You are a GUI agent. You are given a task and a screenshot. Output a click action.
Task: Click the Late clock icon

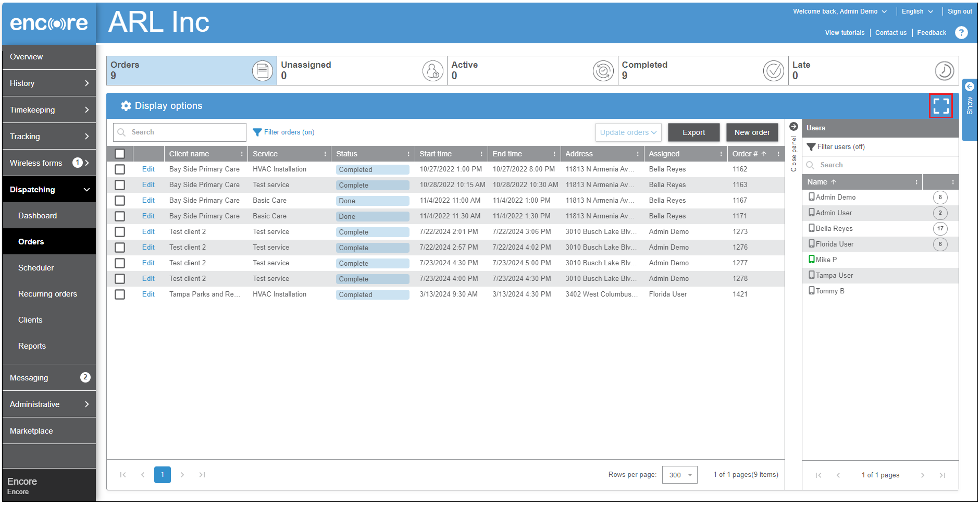[x=944, y=70]
